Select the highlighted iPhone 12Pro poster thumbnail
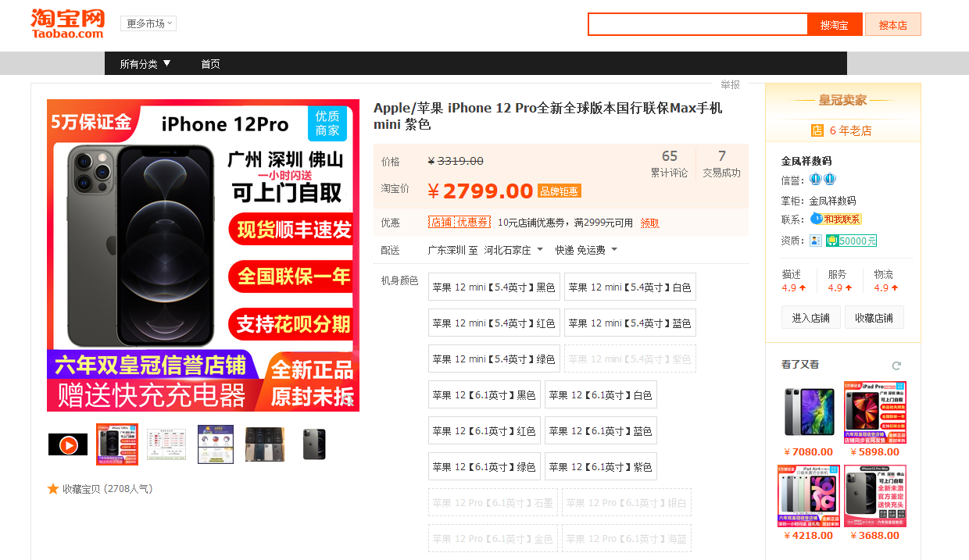 click(x=117, y=444)
